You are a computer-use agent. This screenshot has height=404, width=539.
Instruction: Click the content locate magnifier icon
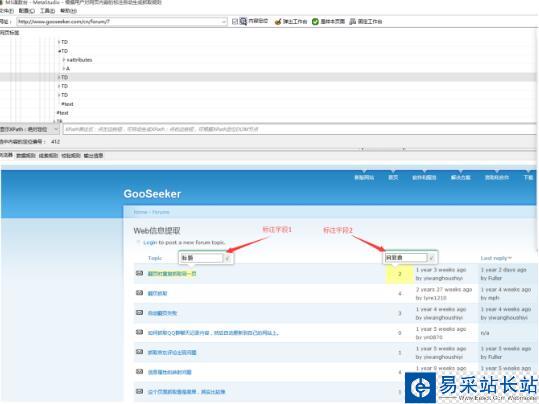click(x=243, y=21)
